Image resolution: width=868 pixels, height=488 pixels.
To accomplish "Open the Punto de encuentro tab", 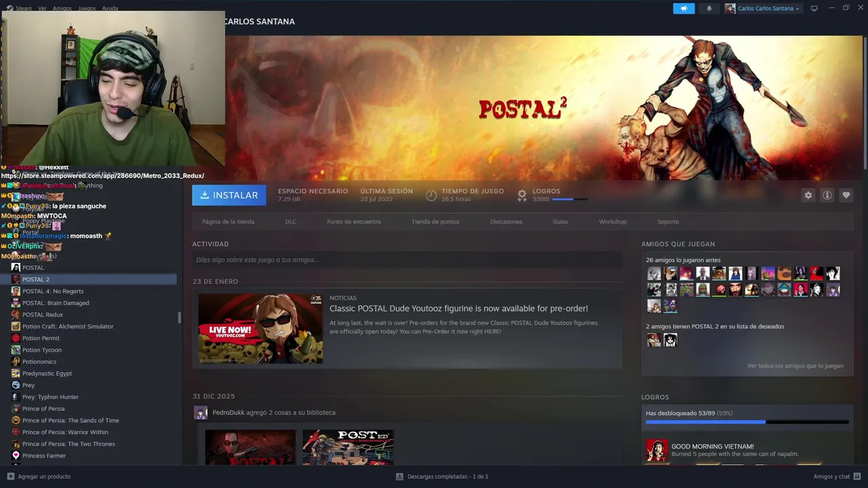I will pyautogui.click(x=353, y=222).
